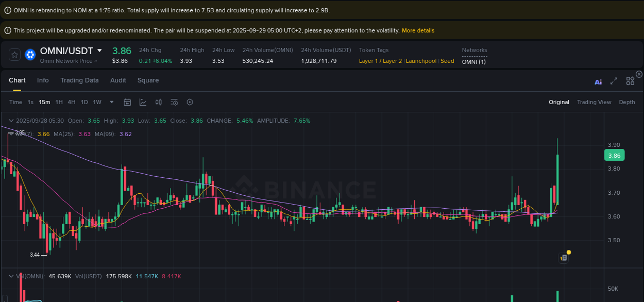Click the More details link
The image size is (644, 302).
(418, 30)
